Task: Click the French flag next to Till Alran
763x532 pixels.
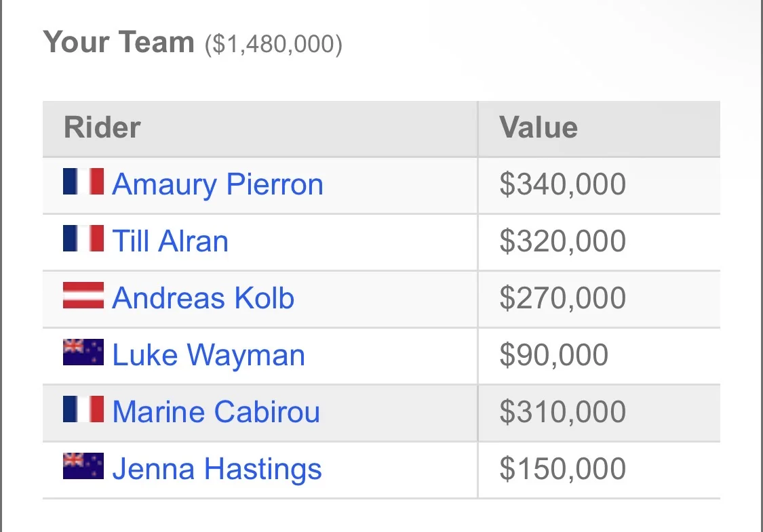Action: pyautogui.click(x=83, y=239)
